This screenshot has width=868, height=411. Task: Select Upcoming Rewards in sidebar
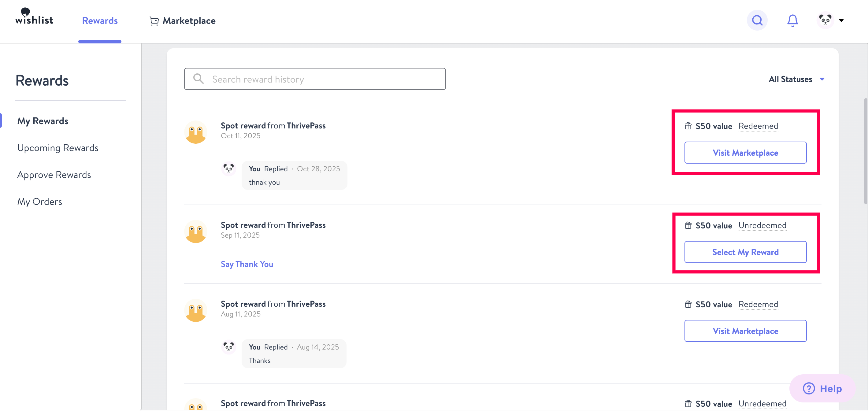pyautogui.click(x=57, y=148)
